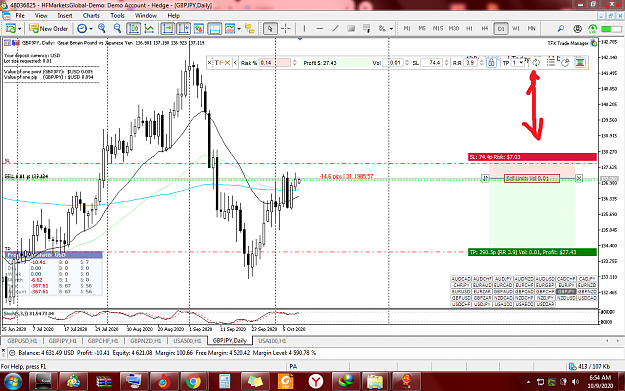This screenshot has width=625, height=391.
Task: Click the zoom out magnifier icon
Action: (117, 28)
